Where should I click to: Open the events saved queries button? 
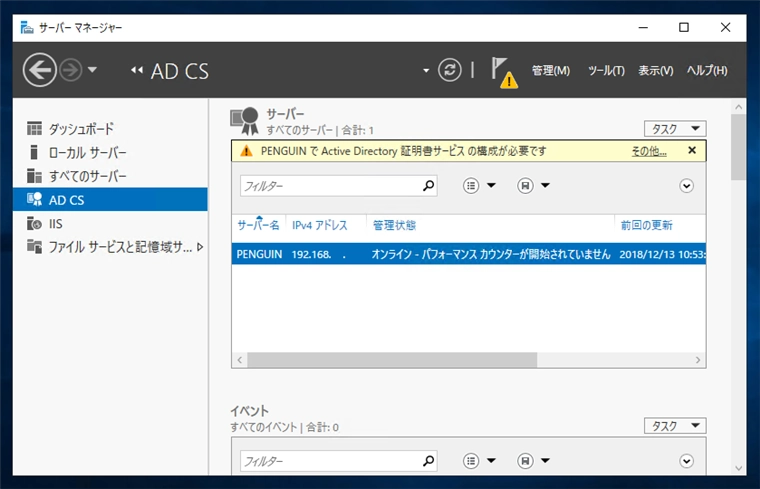(525, 461)
